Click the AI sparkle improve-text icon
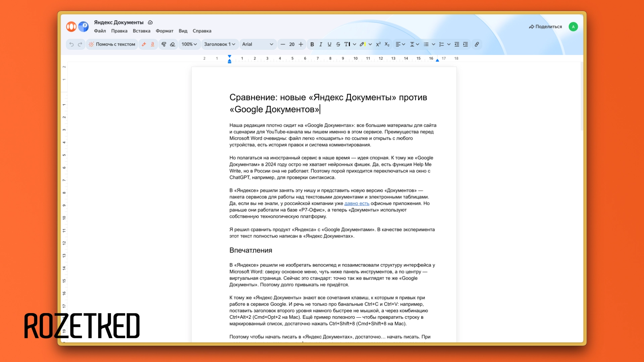 144,44
